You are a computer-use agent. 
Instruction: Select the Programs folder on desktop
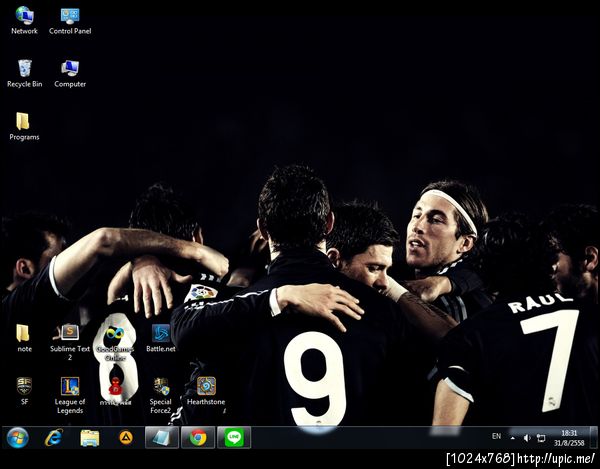(24, 127)
